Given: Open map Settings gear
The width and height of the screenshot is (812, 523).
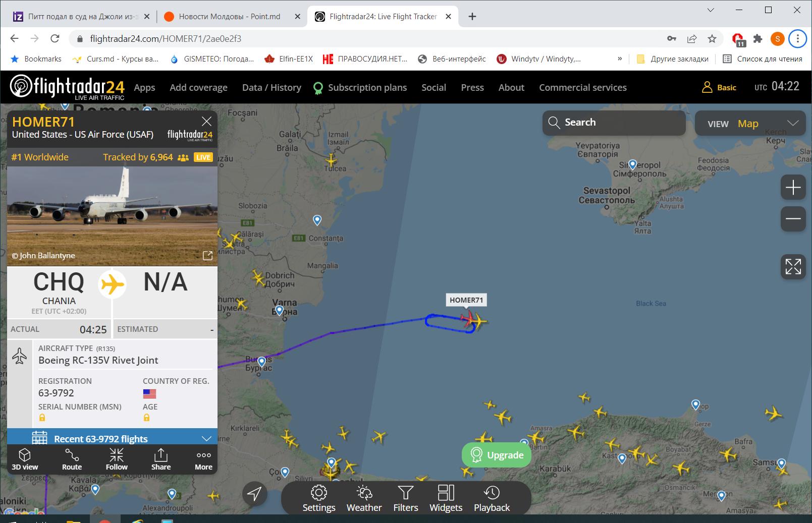Looking at the screenshot, I should point(319,499).
